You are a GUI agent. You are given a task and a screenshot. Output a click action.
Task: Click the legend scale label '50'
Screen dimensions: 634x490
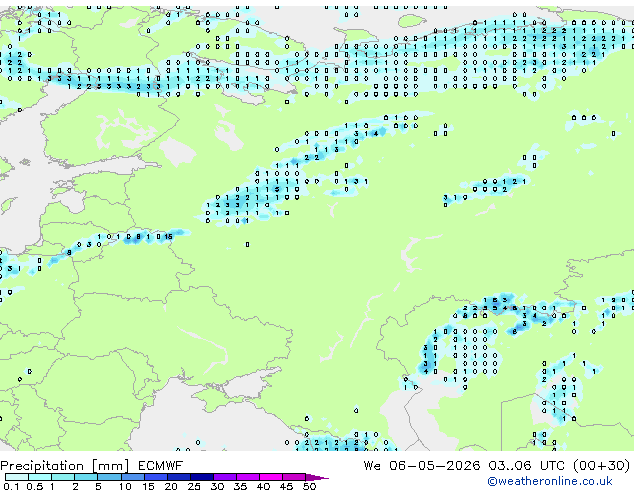coord(309,486)
